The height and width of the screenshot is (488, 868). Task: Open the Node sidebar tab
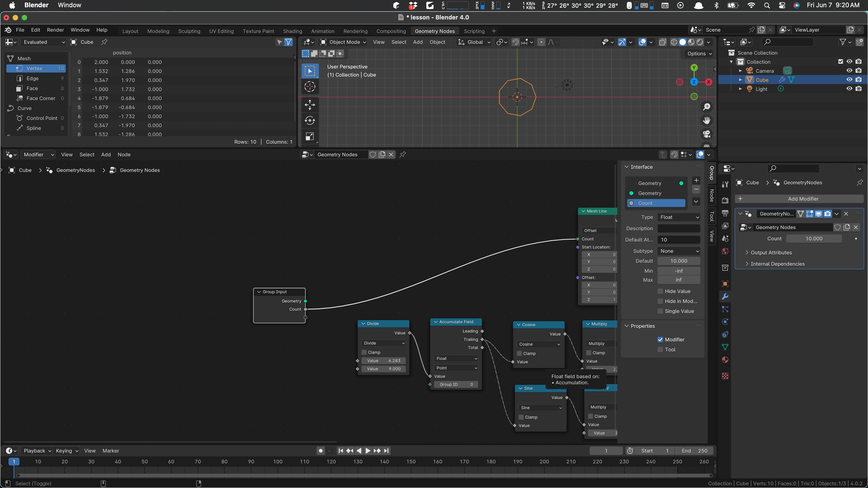(x=712, y=195)
